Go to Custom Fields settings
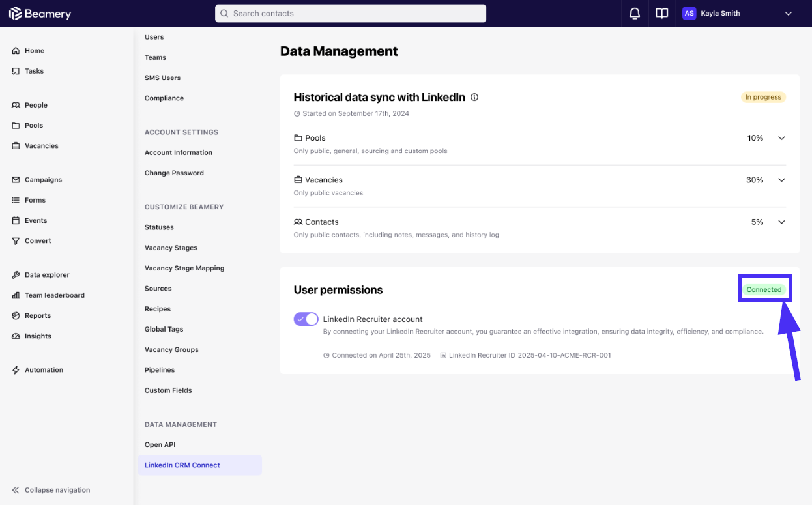 [x=168, y=390]
